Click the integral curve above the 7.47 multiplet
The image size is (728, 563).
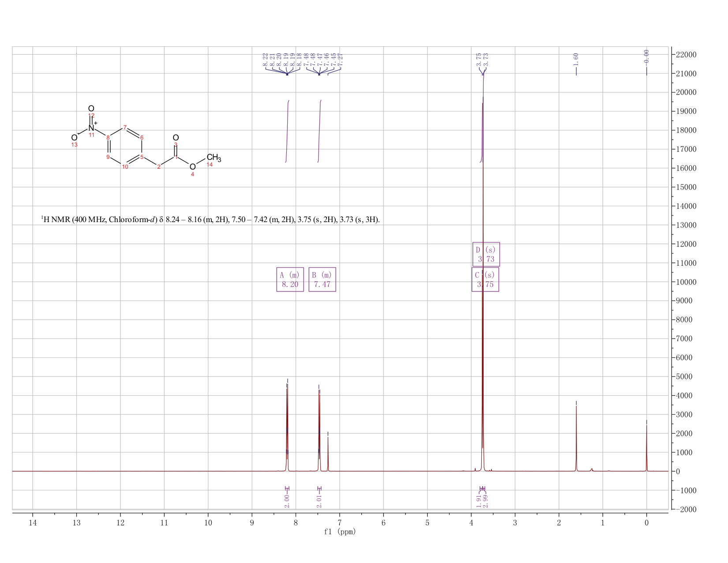pos(319,131)
